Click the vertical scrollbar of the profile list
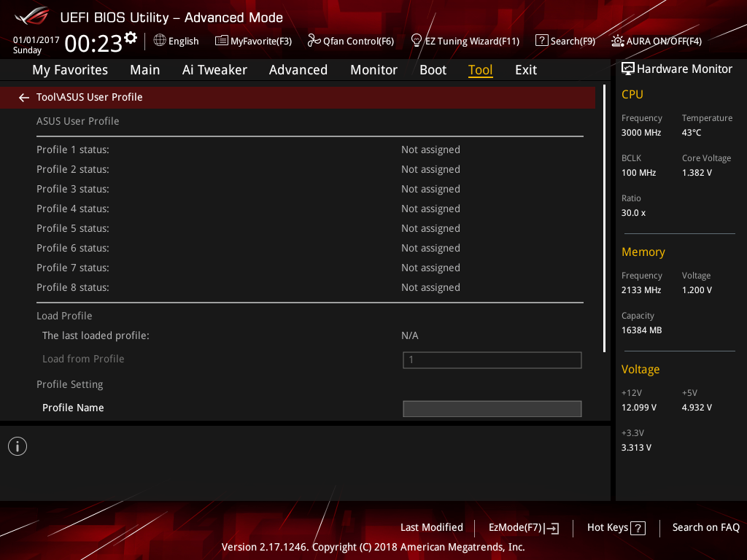The image size is (747, 560). click(x=605, y=219)
